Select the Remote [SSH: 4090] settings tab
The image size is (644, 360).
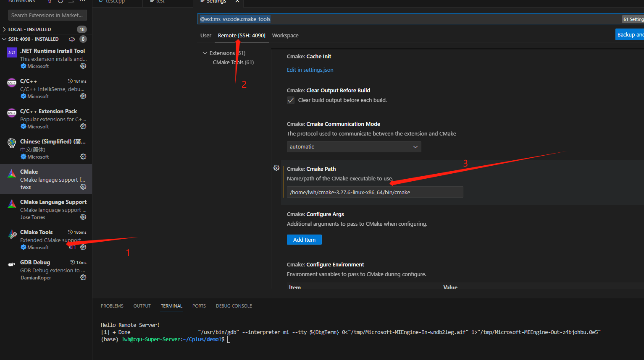point(242,36)
